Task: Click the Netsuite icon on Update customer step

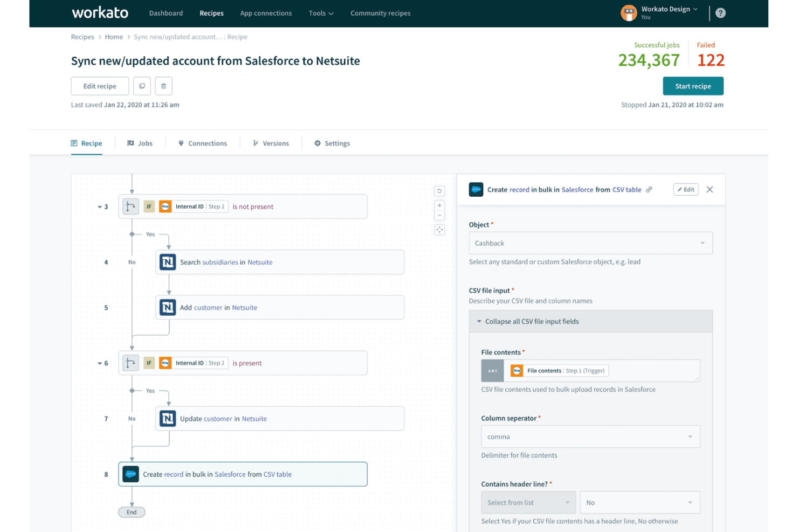Action: click(168, 418)
